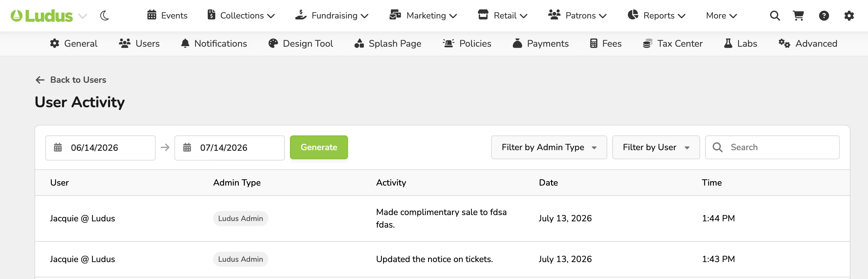Open the Filter by User dropdown
868x279 pixels.
pos(656,147)
